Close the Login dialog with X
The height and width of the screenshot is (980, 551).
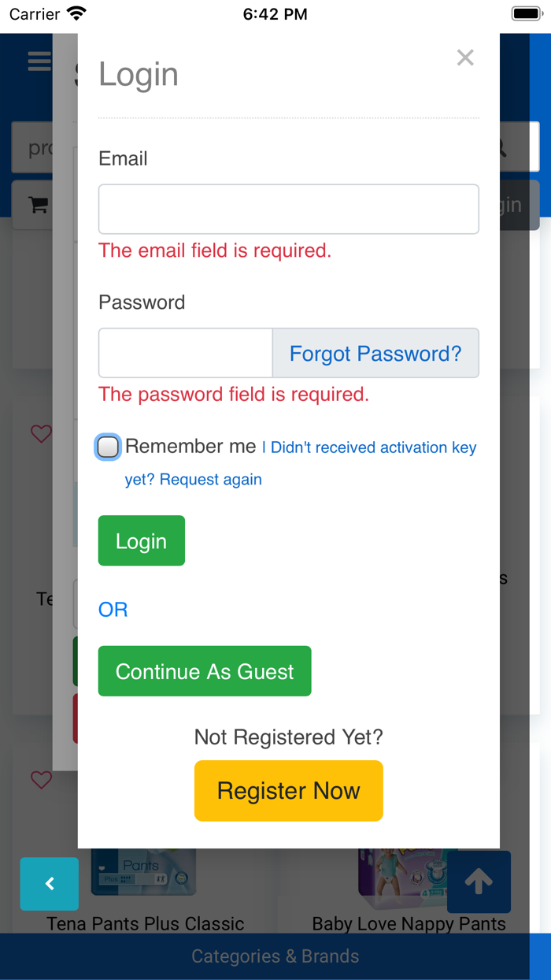click(465, 58)
